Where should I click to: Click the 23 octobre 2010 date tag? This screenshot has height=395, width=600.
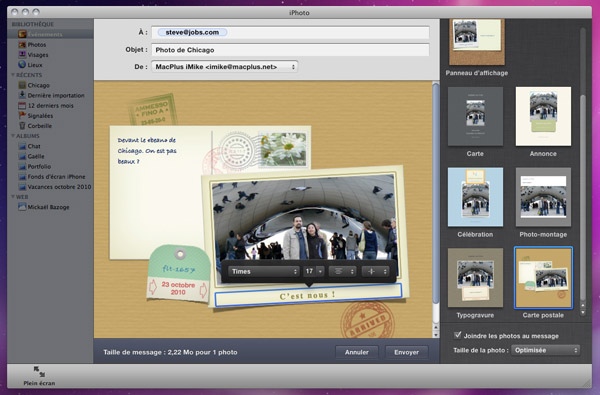tap(178, 289)
